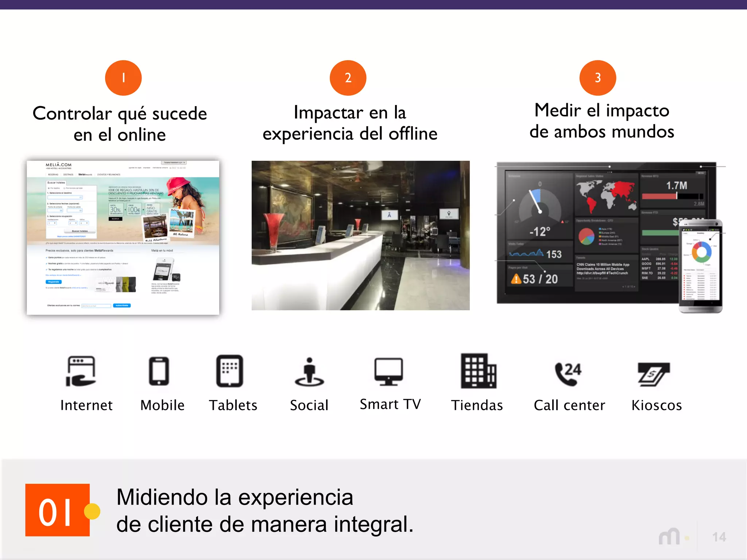This screenshot has height=560, width=747.
Task: Click the 'Tiendas' label
Action: [x=477, y=405]
